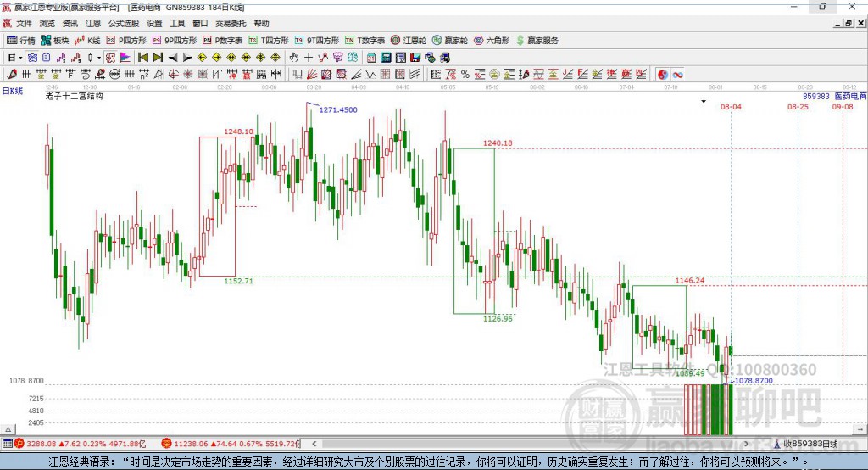
Task: Select the Gann fan lines tool
Action: [312, 75]
